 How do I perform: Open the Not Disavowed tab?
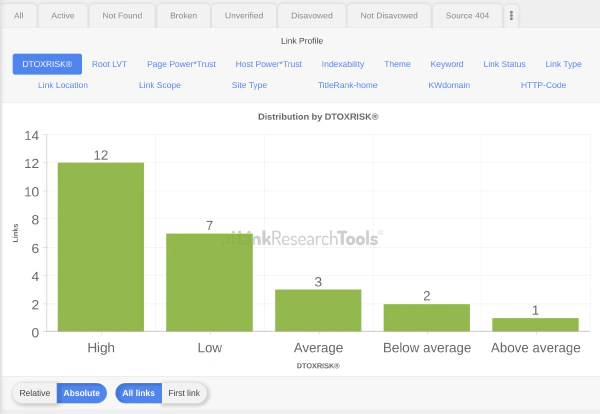coord(389,16)
